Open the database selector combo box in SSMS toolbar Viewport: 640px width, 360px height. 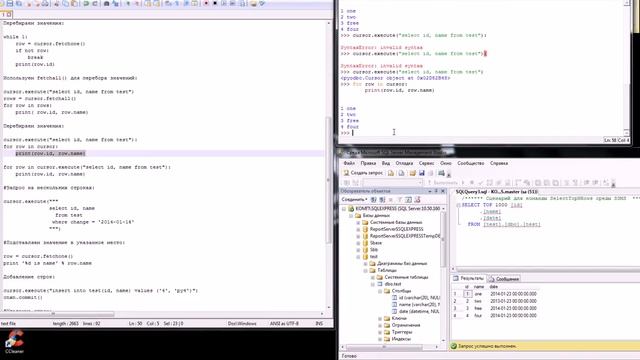tap(392, 182)
